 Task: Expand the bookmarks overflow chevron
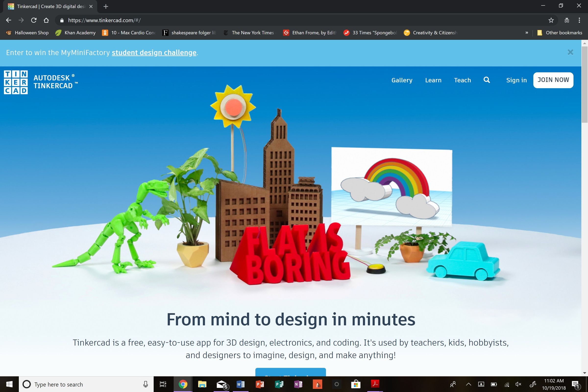[527, 33]
